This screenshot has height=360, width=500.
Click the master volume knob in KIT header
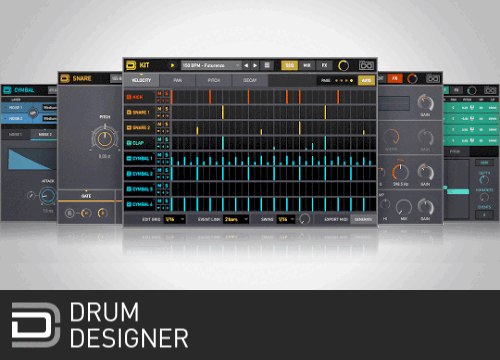pos(343,66)
